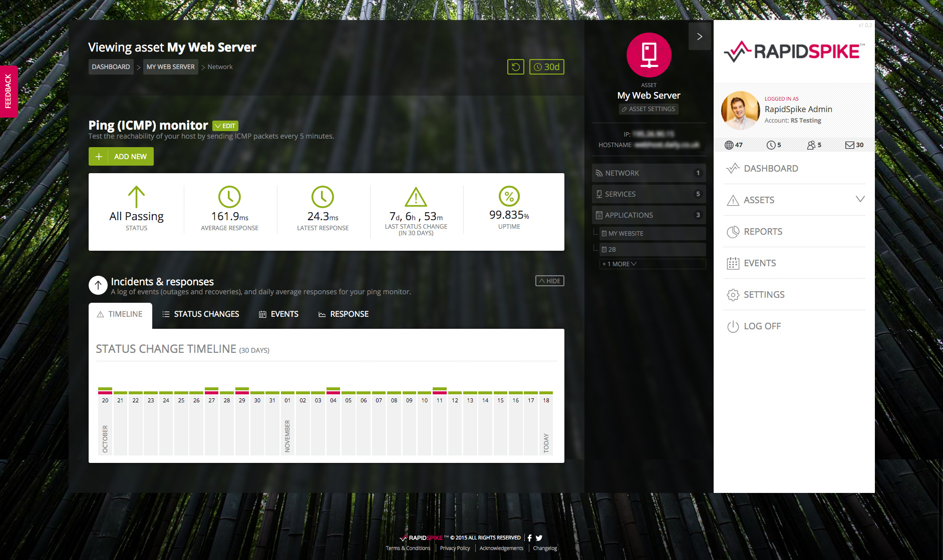Open Dashboard from the side menu

(x=794, y=169)
